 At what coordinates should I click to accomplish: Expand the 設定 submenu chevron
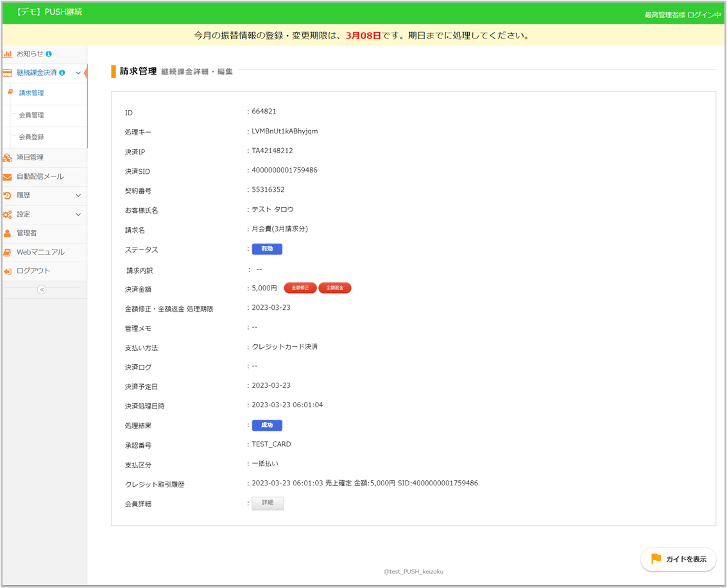pyautogui.click(x=78, y=215)
